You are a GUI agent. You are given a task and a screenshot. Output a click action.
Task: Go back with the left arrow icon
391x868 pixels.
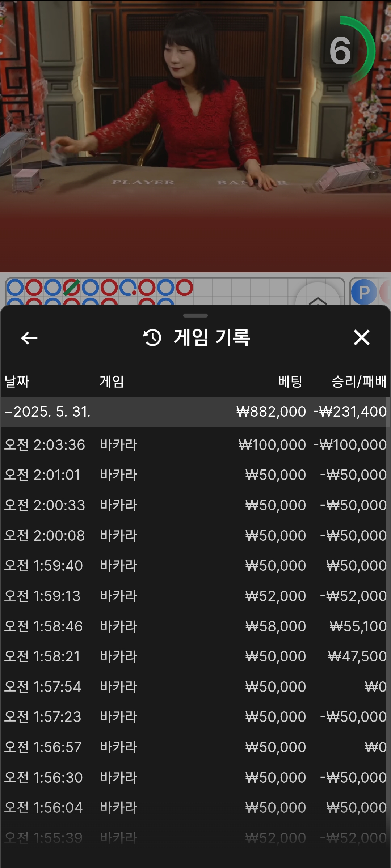29,338
